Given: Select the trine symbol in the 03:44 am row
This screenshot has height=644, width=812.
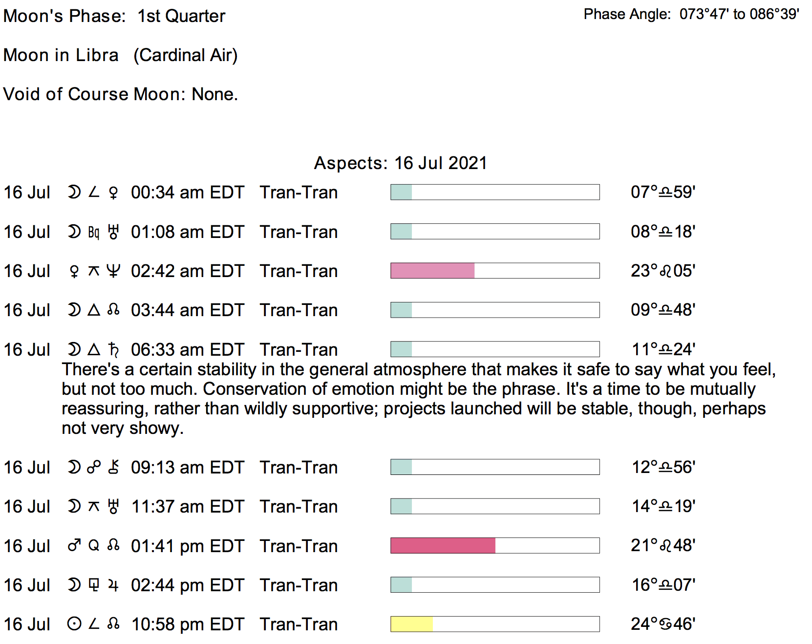Looking at the screenshot, I should (94, 310).
